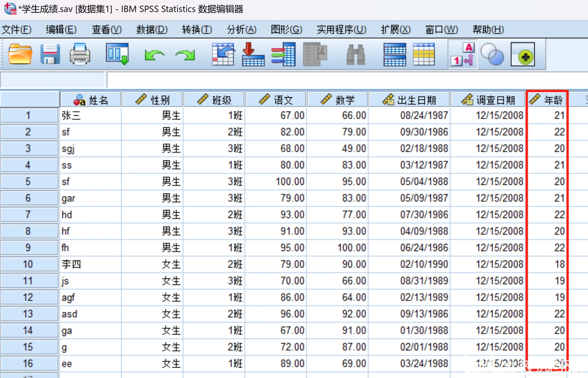Click name cell ee

click(90, 363)
